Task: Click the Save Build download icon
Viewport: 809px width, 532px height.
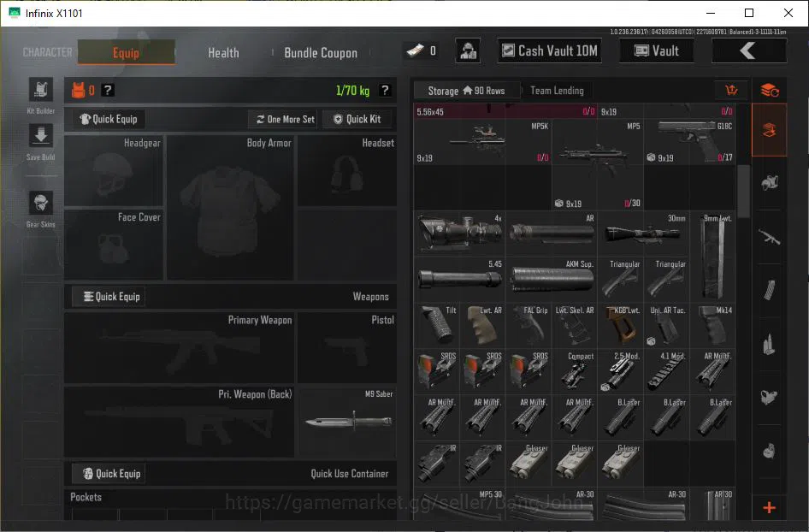Action: click(41, 136)
